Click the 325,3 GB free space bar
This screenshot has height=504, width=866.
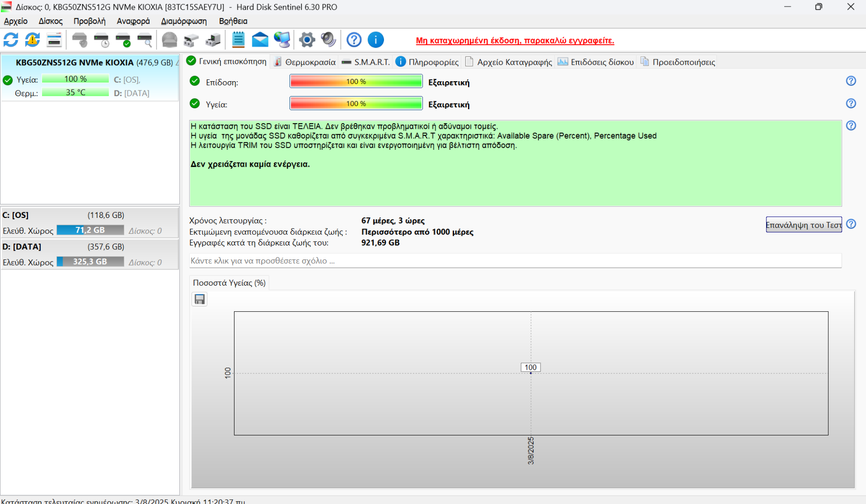[x=90, y=262]
